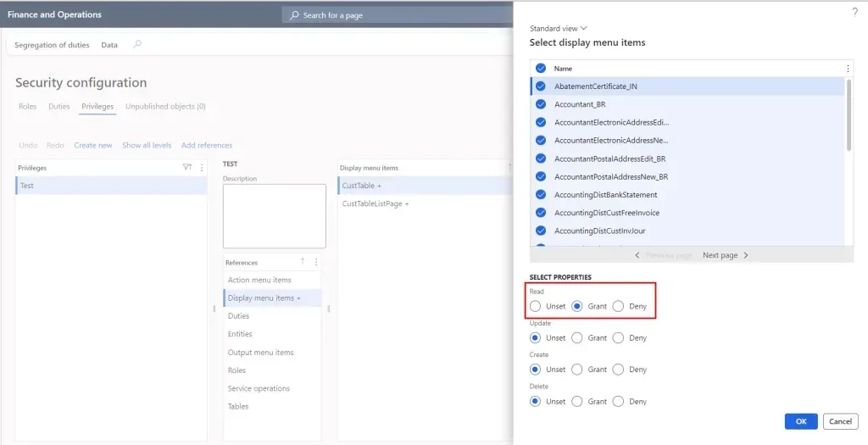Set Create permission to Grant
Screen dimensions: 868x445
(x=576, y=370)
